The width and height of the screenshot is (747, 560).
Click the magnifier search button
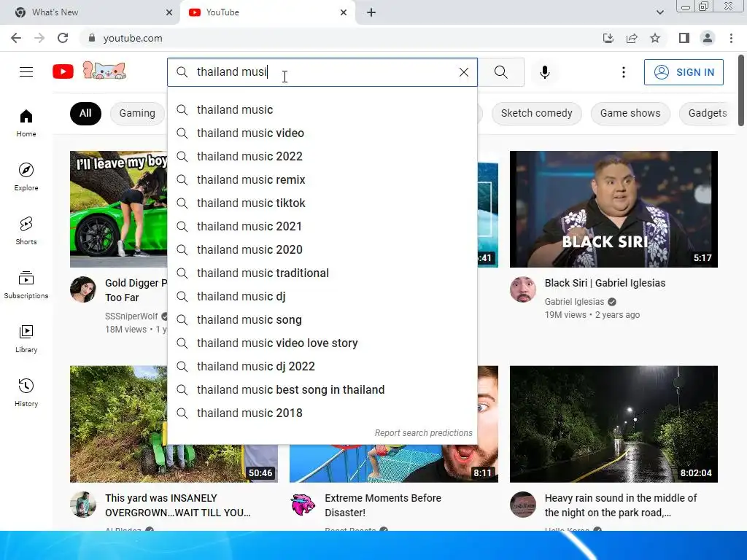[500, 72]
